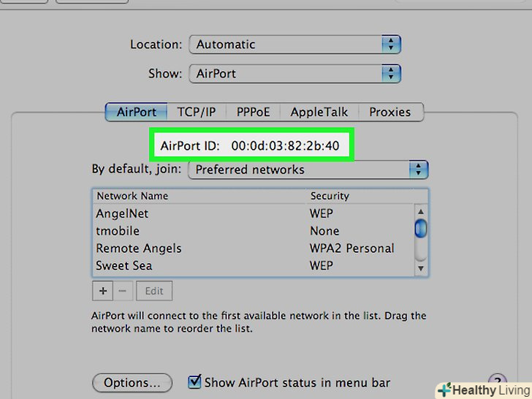Click the None security value for tmobile
Screen dimensions: 532x399
324,231
